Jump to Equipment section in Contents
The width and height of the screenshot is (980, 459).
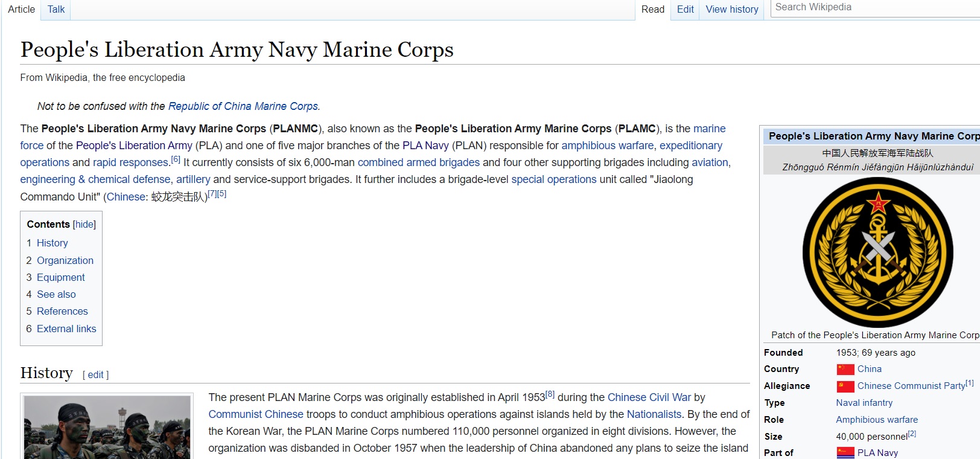coord(60,277)
